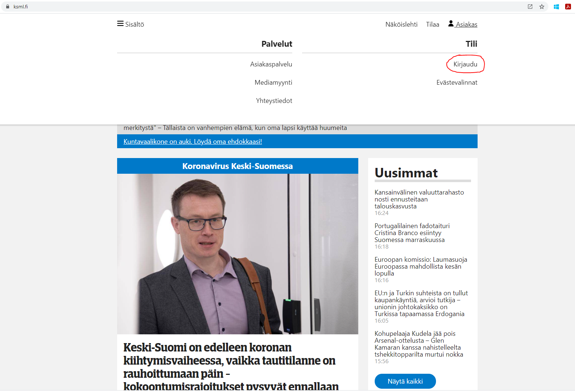Click the bookmark star icon in address bar
This screenshot has width=575, height=392.
[542, 7]
